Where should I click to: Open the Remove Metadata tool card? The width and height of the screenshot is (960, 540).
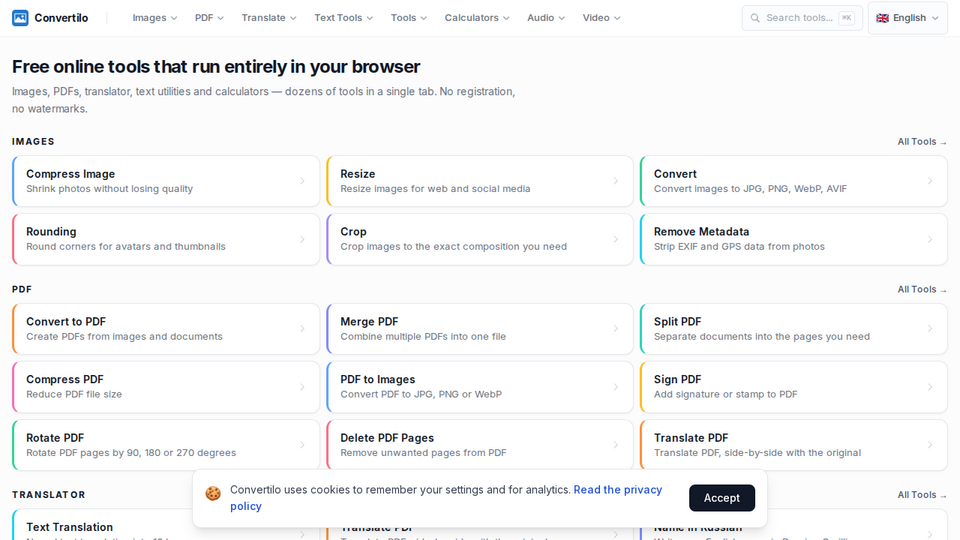(x=793, y=239)
